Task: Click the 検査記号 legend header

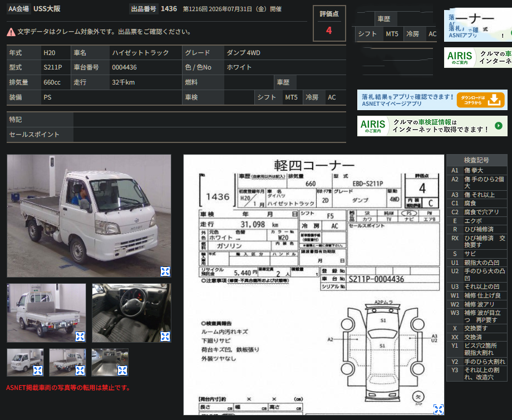Action: coord(476,160)
